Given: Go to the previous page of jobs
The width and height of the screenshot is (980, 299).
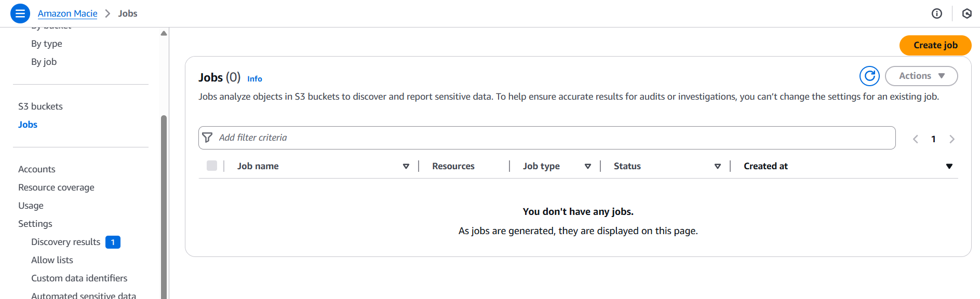Looking at the screenshot, I should click(916, 139).
